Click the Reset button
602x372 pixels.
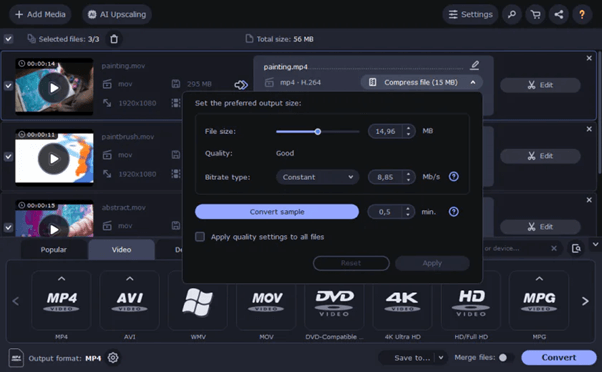coord(351,263)
